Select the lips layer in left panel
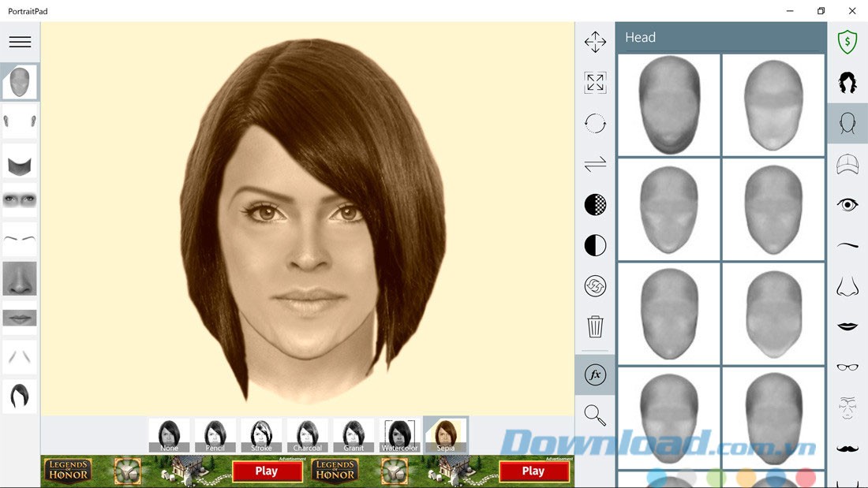This screenshot has height=488, width=868. (x=20, y=318)
